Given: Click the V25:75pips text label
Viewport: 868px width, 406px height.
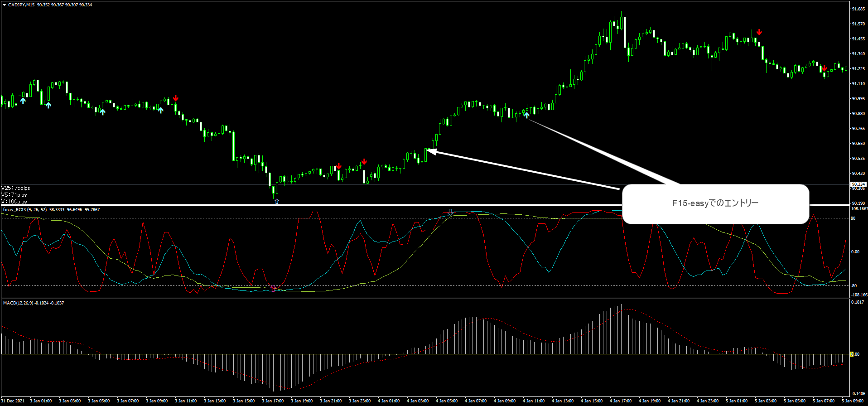Looking at the screenshot, I should click(16, 188).
